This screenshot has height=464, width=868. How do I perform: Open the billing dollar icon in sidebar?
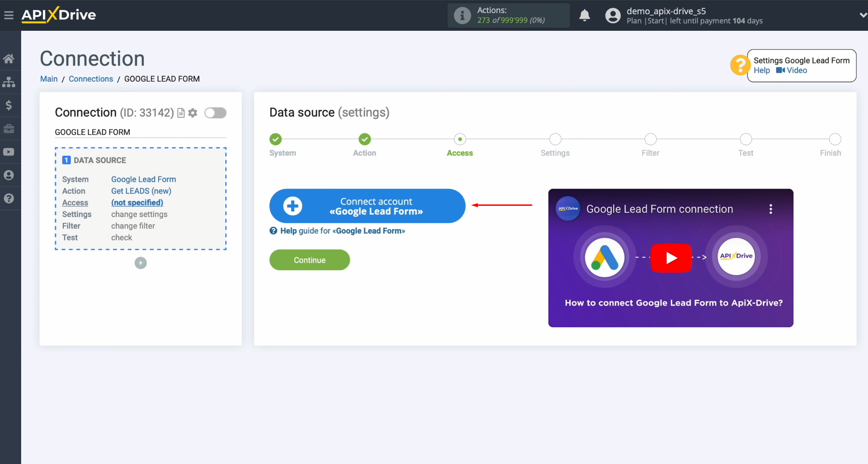9,105
